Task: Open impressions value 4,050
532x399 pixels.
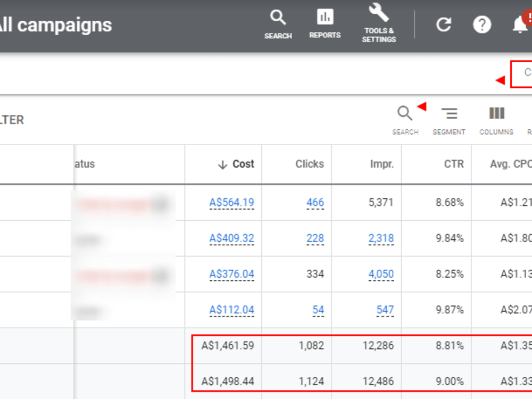Action: pos(381,274)
